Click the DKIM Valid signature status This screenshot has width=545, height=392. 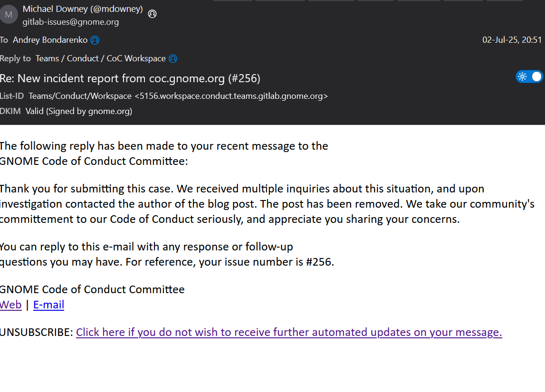click(79, 111)
